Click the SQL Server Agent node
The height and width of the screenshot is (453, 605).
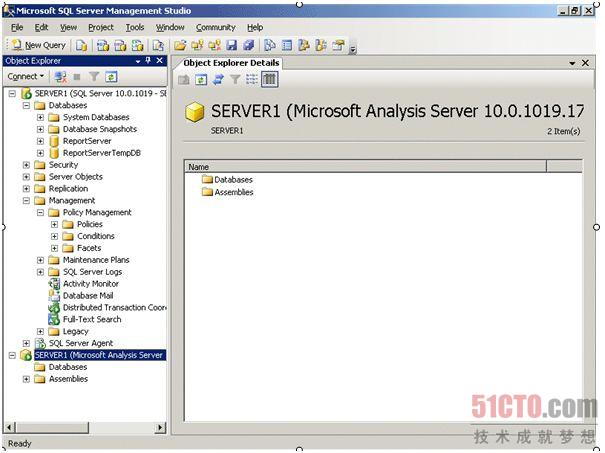pyautogui.click(x=81, y=343)
